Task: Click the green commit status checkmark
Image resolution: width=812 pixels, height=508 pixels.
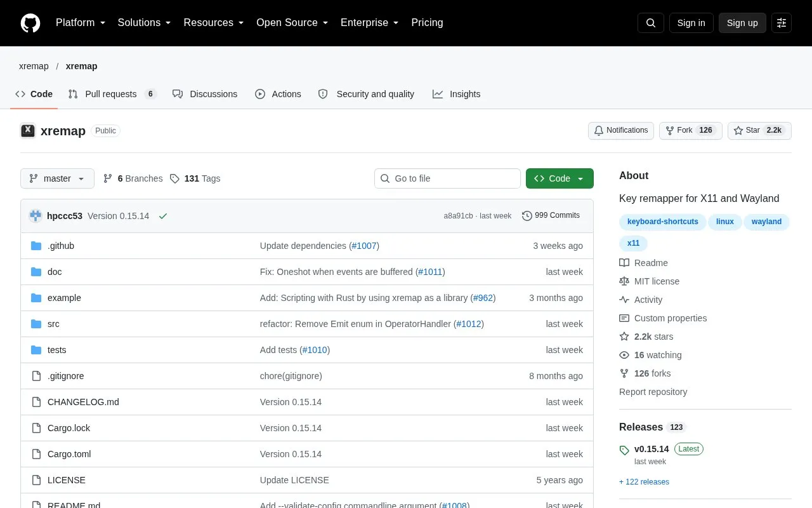Action: pyautogui.click(x=163, y=216)
